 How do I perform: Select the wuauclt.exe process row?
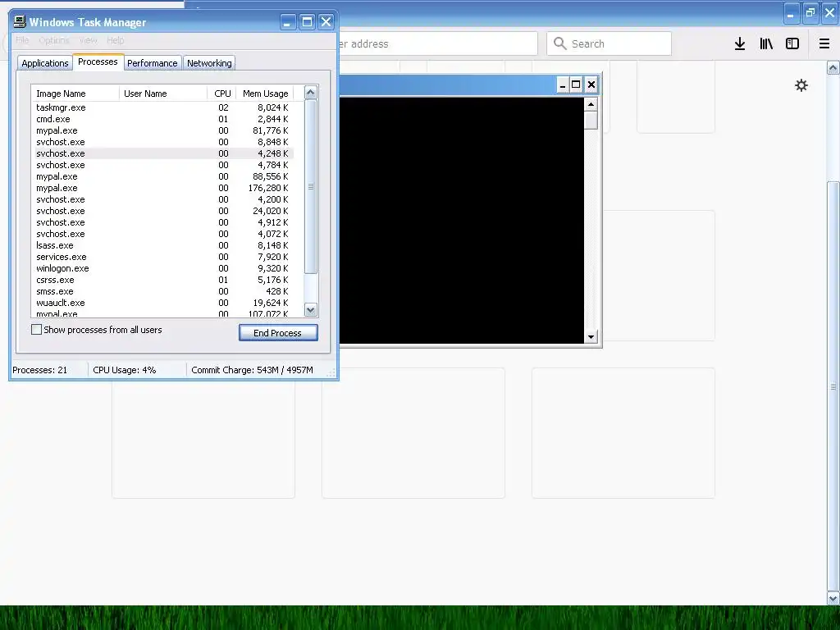[162, 303]
